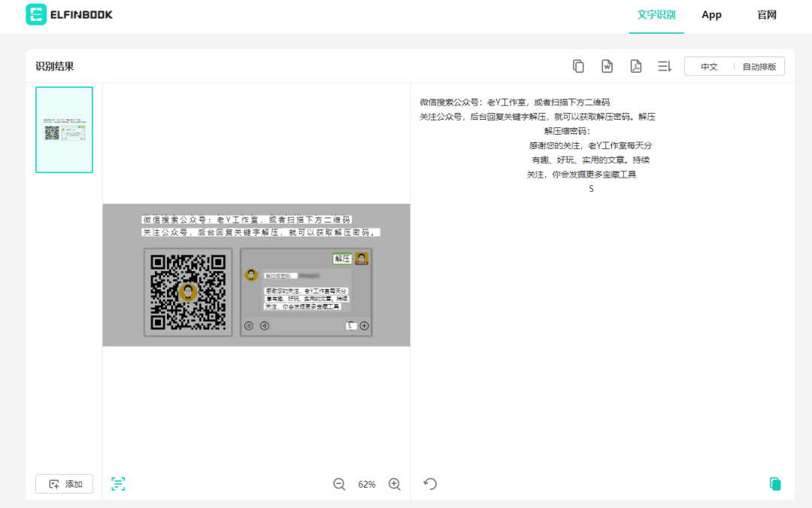Click the line sort/layout icon
Image resolution: width=812 pixels, height=508 pixels.
click(664, 66)
